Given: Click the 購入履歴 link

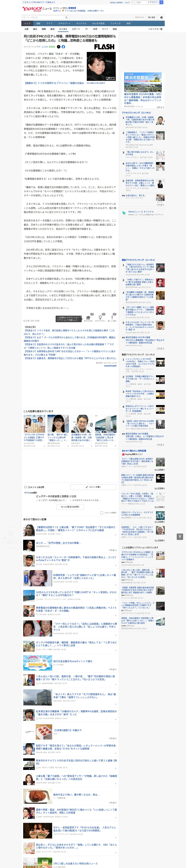Looking at the screenshot, I should 152,17.
